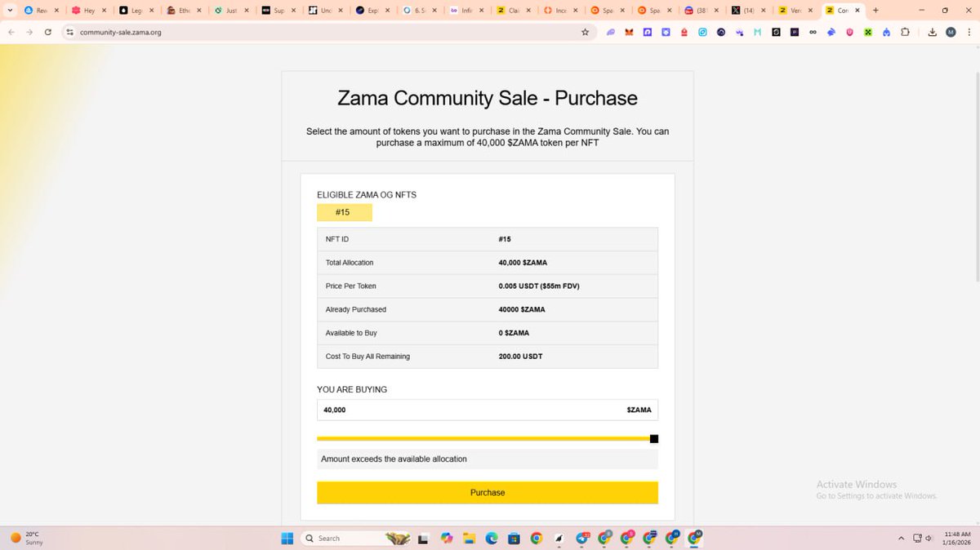Click the '200.00 USDT' cost value

[520, 357]
